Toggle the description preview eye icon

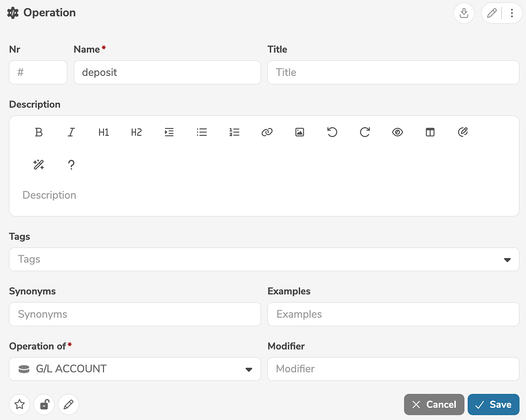(x=398, y=132)
